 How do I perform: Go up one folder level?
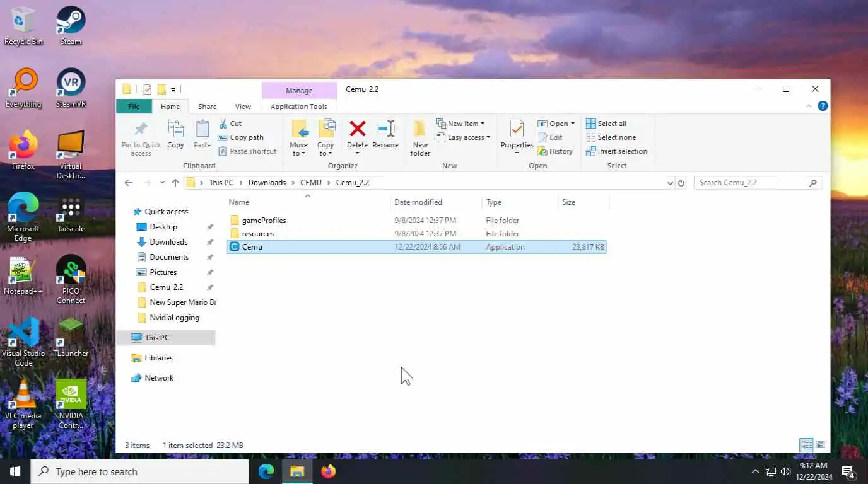coord(175,183)
